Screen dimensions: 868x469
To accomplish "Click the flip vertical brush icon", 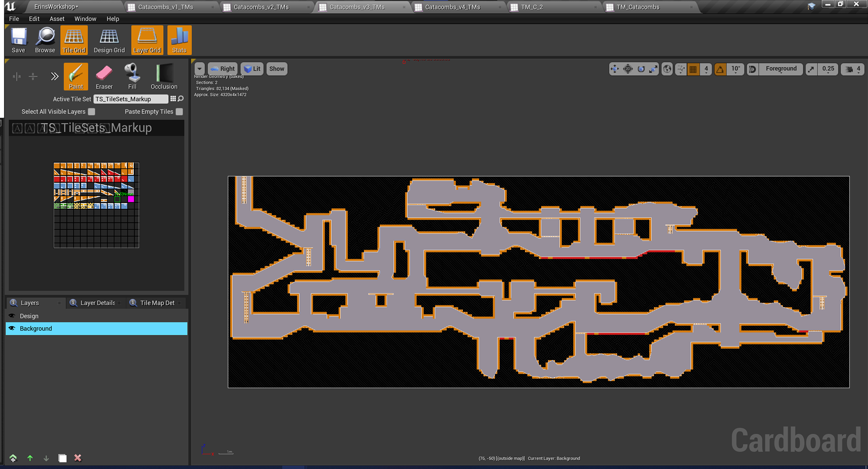I will point(33,76).
